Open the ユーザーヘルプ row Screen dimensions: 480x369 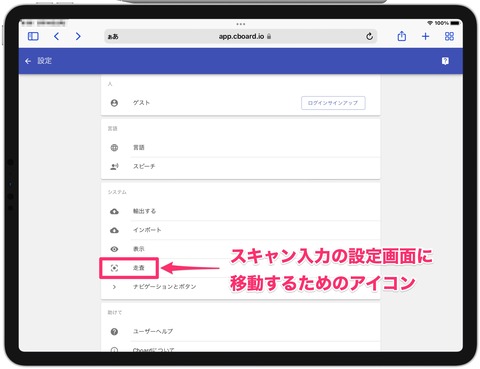click(241, 332)
